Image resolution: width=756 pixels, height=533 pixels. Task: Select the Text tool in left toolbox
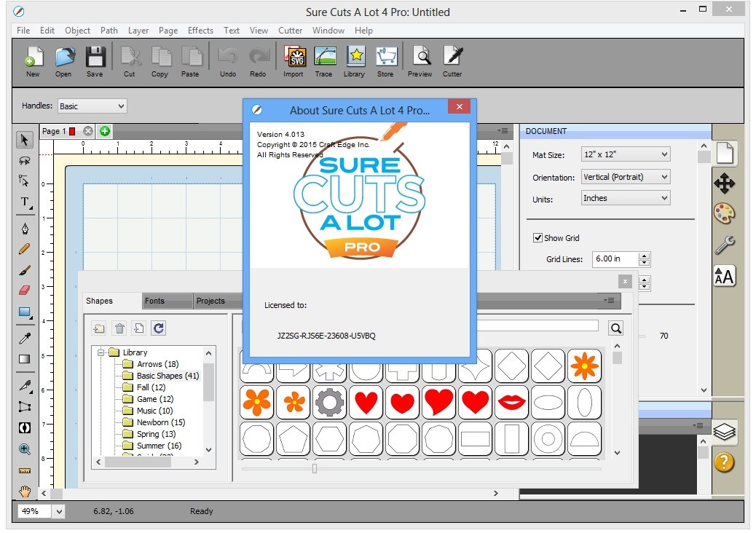coord(25,202)
